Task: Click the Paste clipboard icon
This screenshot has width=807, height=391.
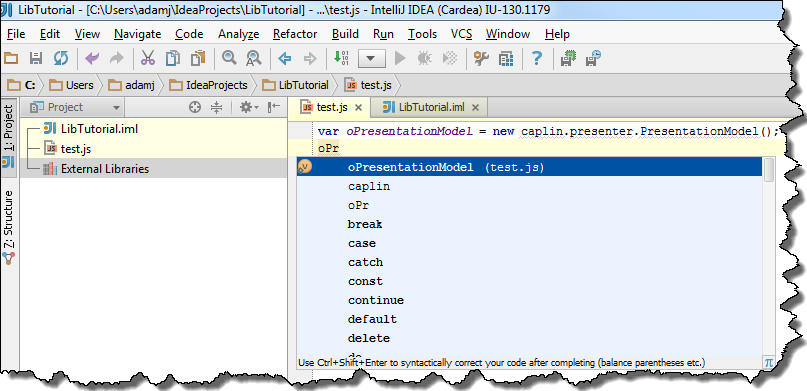Action: [x=198, y=58]
